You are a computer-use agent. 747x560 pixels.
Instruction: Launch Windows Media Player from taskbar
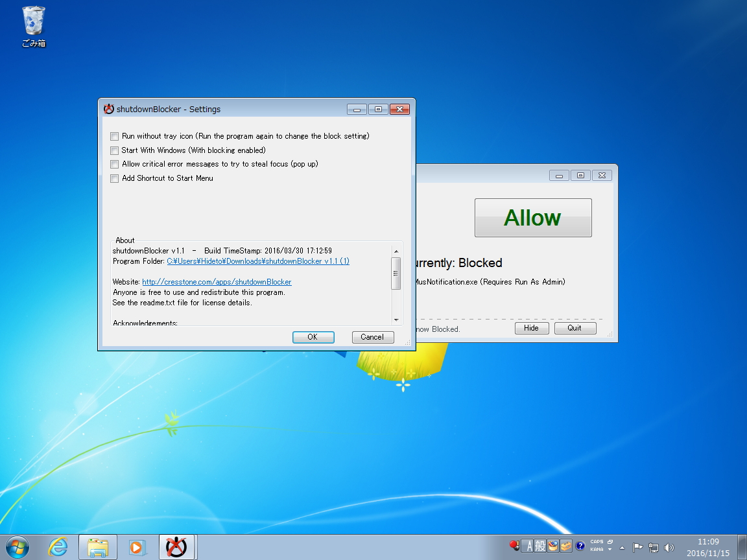tap(137, 547)
